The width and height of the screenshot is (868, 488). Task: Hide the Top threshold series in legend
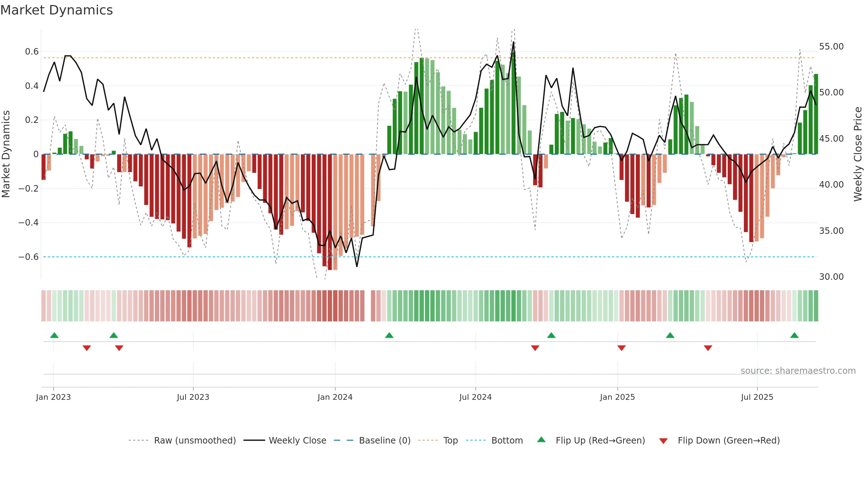(x=438, y=440)
